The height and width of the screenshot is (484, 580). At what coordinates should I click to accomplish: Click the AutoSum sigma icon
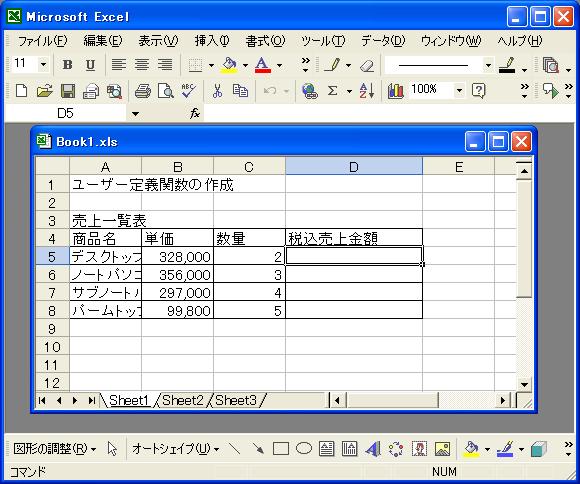(x=333, y=91)
